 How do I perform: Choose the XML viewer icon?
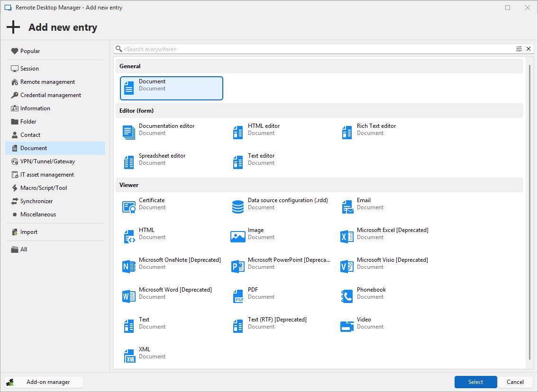pos(129,356)
